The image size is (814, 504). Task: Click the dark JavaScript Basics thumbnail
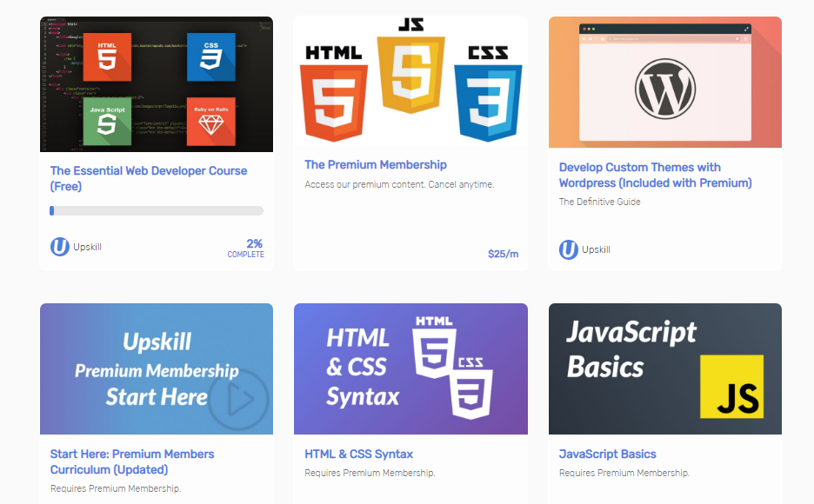[x=665, y=368]
